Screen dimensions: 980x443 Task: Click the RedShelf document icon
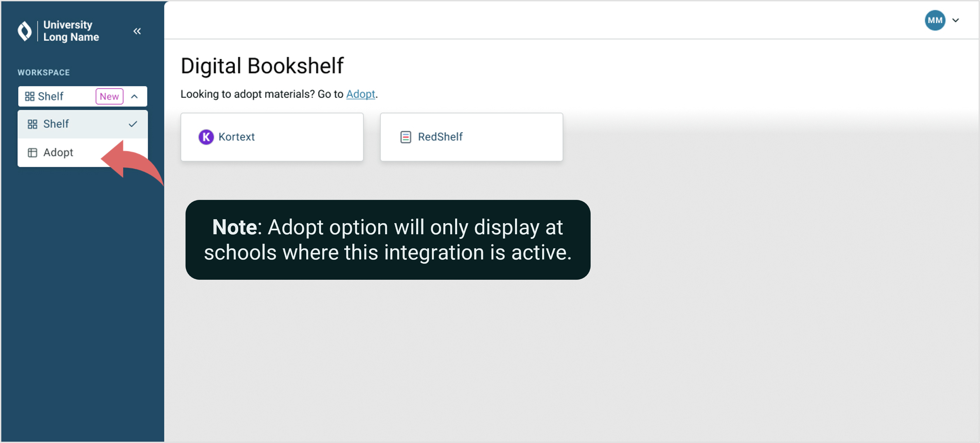pos(405,137)
